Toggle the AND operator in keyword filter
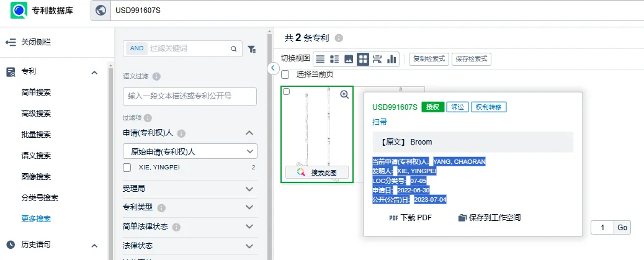The height and width of the screenshot is (260, 644). click(x=136, y=48)
